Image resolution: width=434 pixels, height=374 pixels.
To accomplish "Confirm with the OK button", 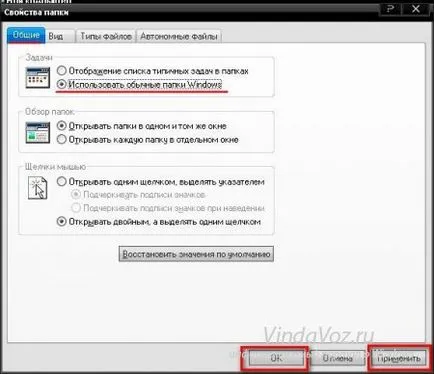I will (x=276, y=358).
